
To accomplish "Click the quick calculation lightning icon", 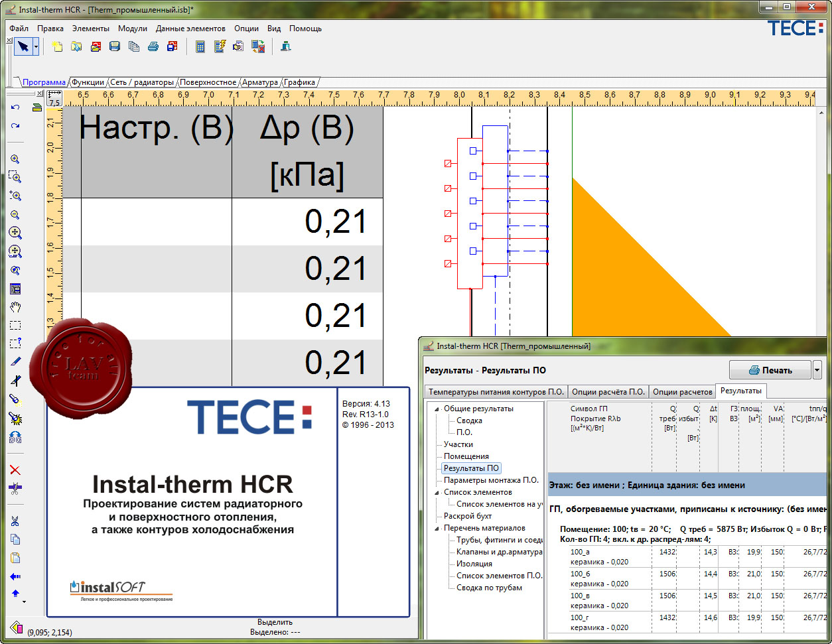I will point(220,46).
